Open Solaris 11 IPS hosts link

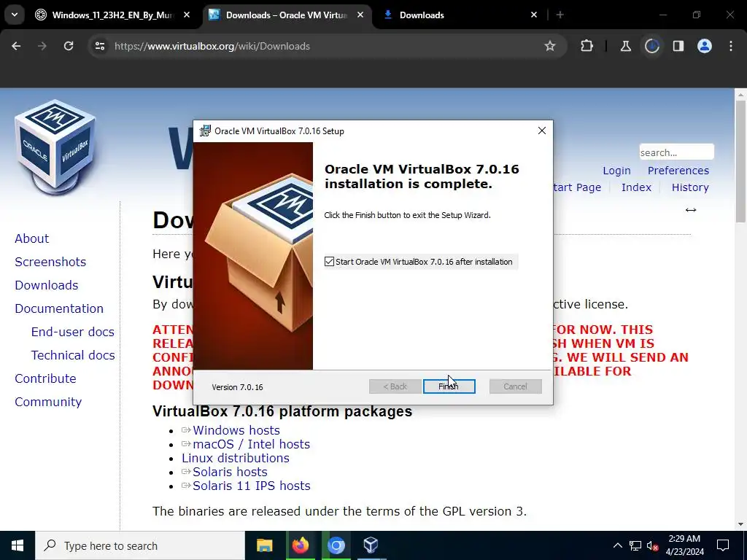[252, 485]
